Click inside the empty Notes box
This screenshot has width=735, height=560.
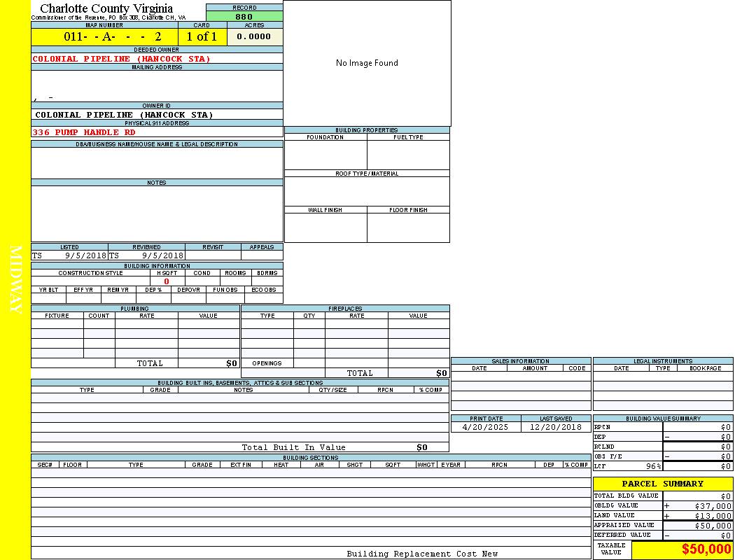click(157, 213)
